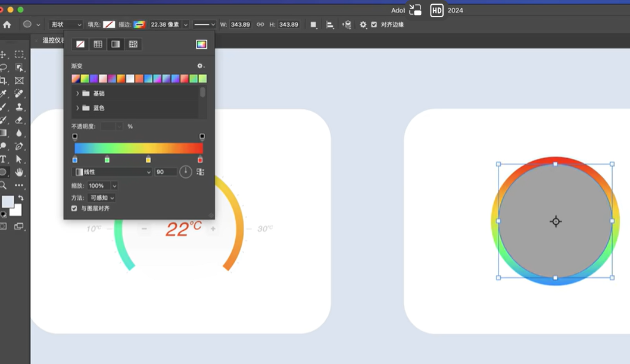Image resolution: width=630 pixels, height=364 pixels.
Task: Open the 线性 gradient type dropdown
Action: 112,172
